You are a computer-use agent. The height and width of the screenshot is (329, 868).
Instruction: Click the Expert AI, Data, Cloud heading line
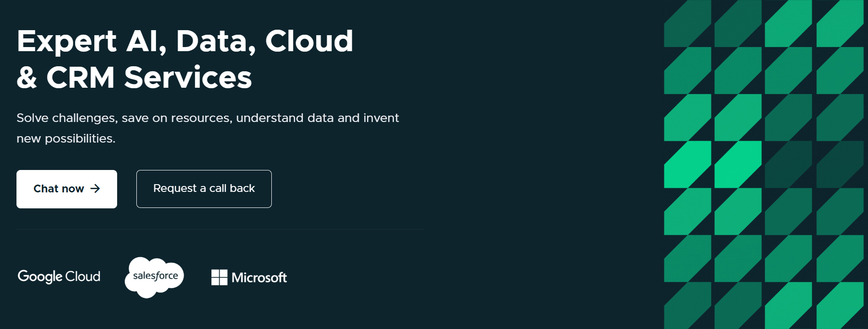coord(185,41)
